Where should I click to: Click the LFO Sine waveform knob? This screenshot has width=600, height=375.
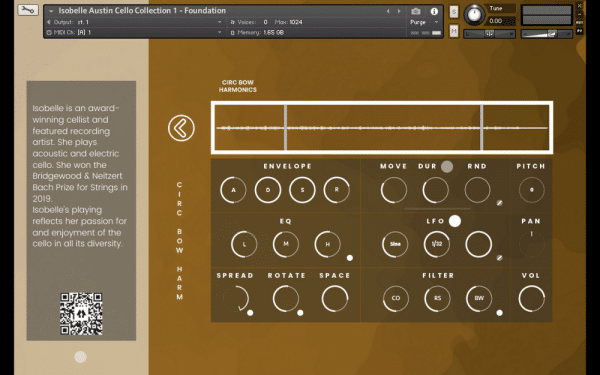pos(395,244)
